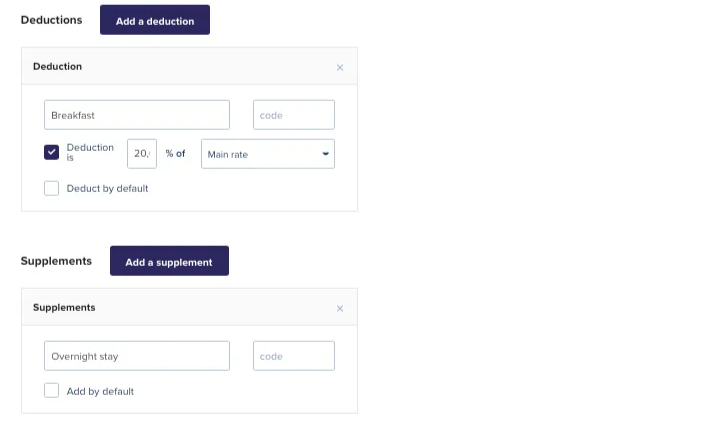Click the caret arrow beside Main rate
Image resolution: width=715 pixels, height=436 pixels.
point(325,154)
